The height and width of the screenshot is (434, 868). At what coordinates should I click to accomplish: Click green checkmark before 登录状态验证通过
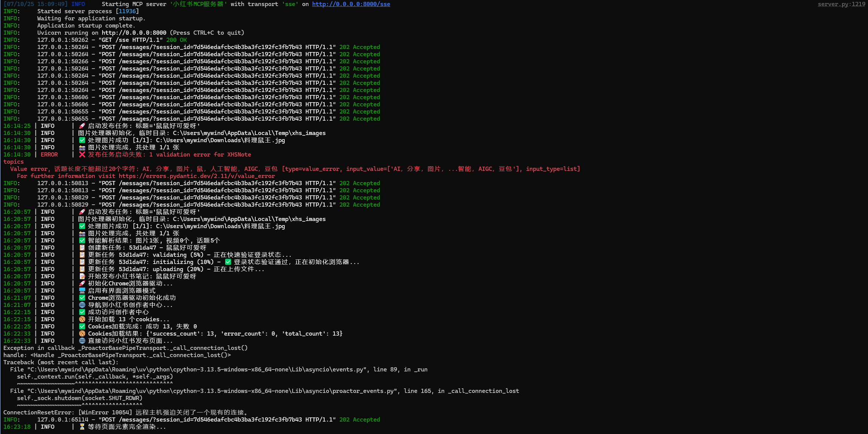coord(228,262)
